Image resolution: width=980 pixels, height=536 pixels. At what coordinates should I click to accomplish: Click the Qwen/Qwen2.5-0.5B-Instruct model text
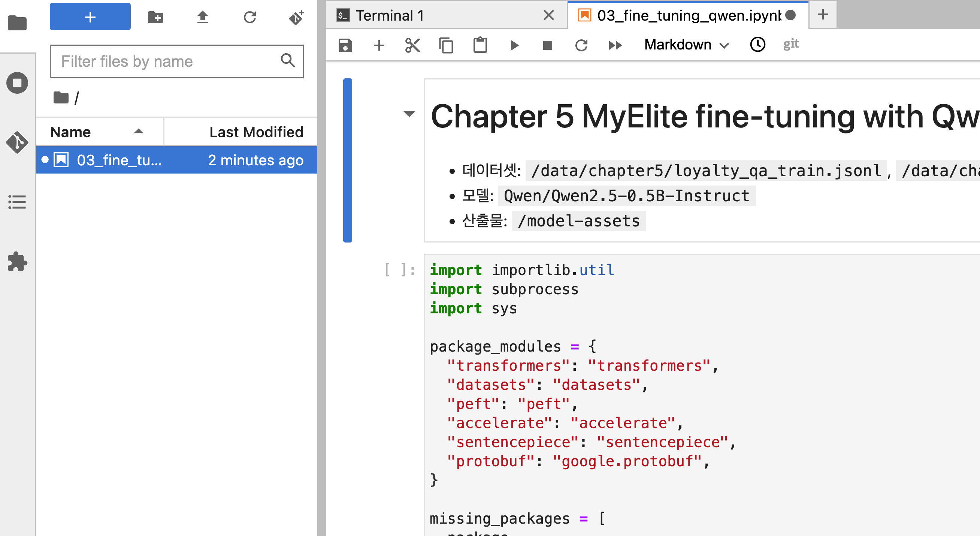[x=627, y=196]
